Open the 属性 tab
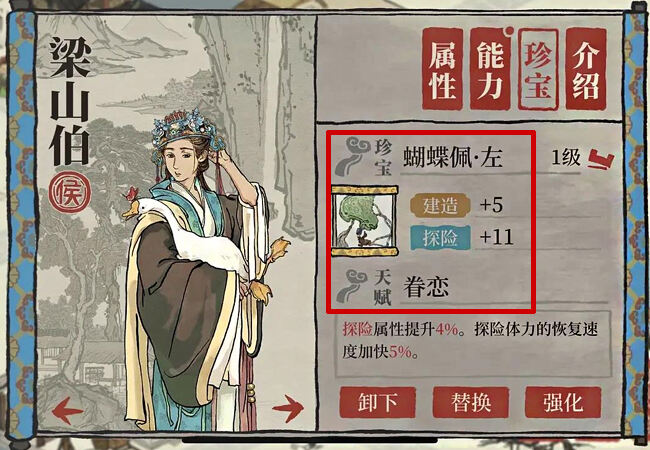The image size is (650, 450). click(x=443, y=69)
